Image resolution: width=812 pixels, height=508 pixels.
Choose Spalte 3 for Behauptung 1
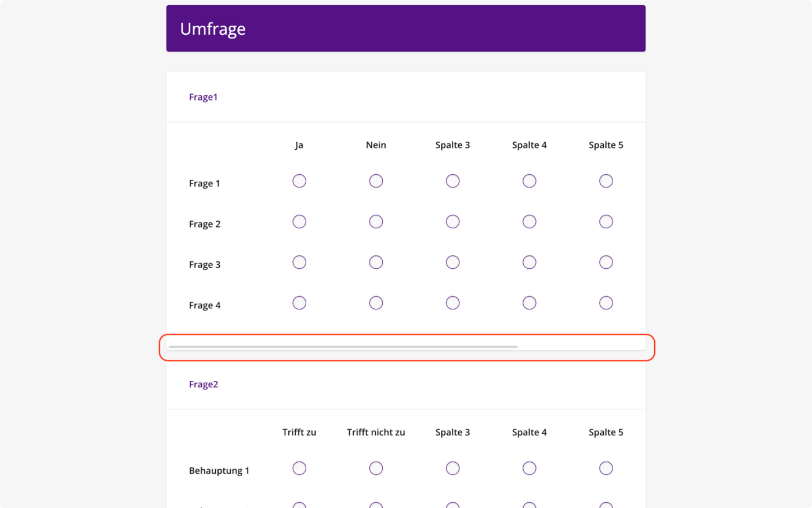tap(452, 468)
